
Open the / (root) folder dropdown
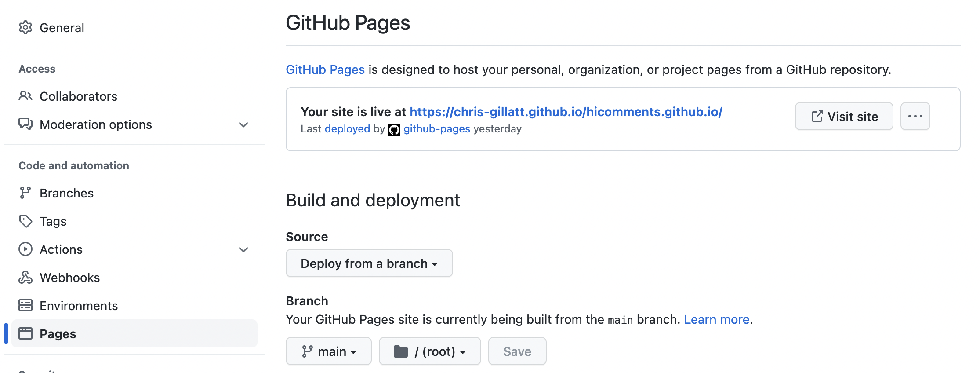[430, 351]
